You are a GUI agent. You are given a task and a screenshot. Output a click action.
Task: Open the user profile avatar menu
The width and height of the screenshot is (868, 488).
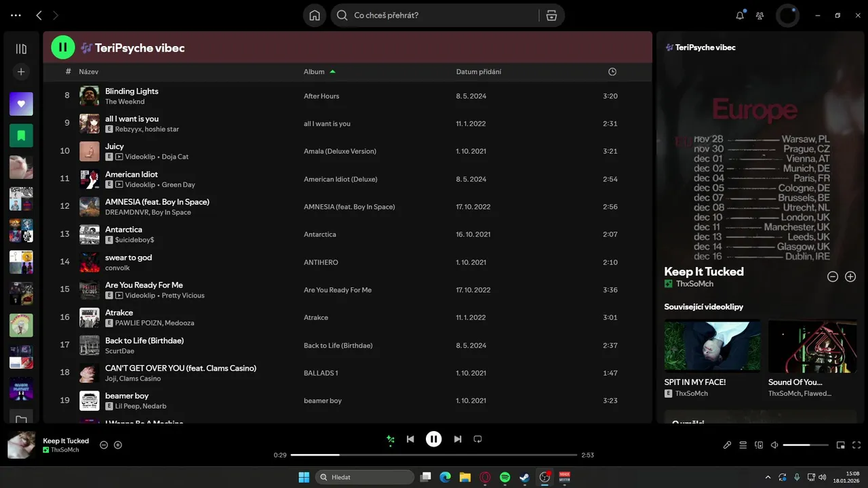point(787,16)
